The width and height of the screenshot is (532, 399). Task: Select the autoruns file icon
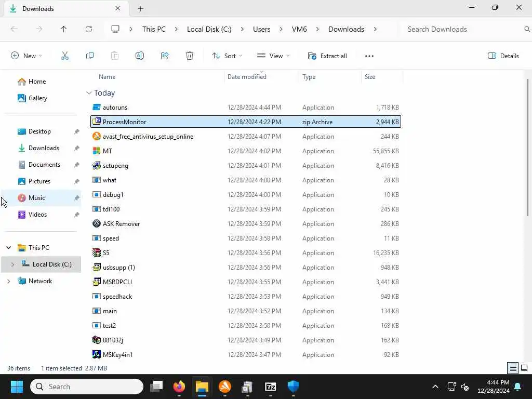point(97,107)
